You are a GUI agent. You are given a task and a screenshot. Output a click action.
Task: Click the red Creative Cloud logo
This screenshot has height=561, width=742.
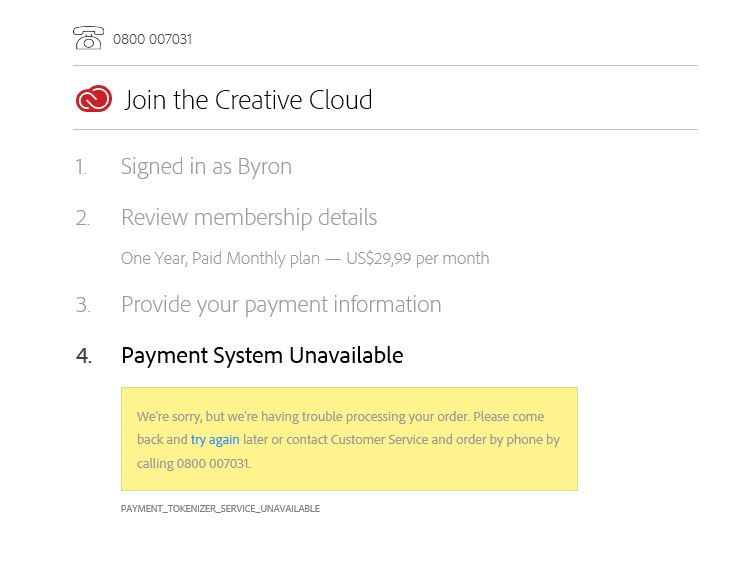94,99
